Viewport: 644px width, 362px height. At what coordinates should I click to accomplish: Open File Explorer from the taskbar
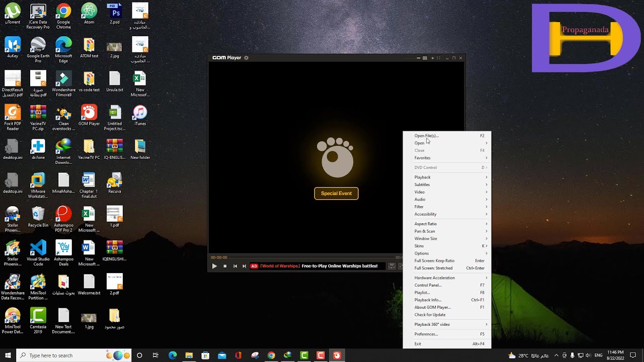tap(189, 355)
